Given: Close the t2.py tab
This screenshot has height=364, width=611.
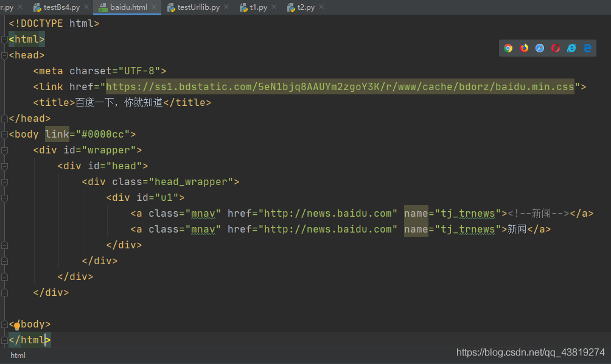Looking at the screenshot, I should [x=321, y=7].
